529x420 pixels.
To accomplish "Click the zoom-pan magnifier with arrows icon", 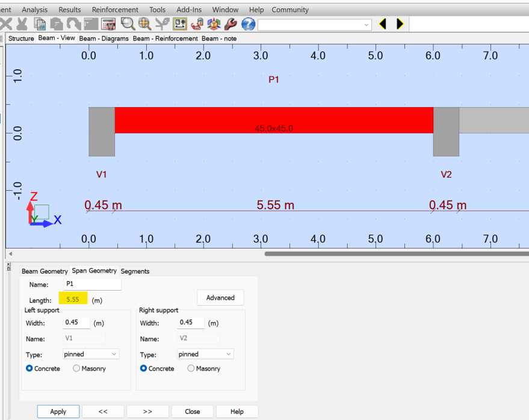I will (144, 24).
